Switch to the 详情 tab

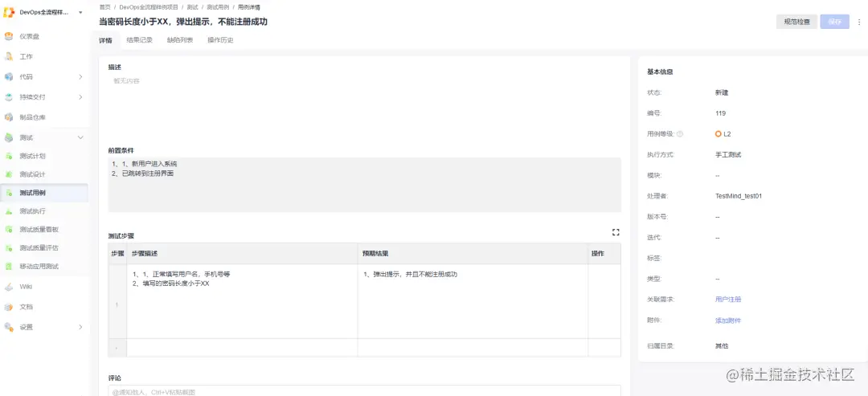[105, 40]
